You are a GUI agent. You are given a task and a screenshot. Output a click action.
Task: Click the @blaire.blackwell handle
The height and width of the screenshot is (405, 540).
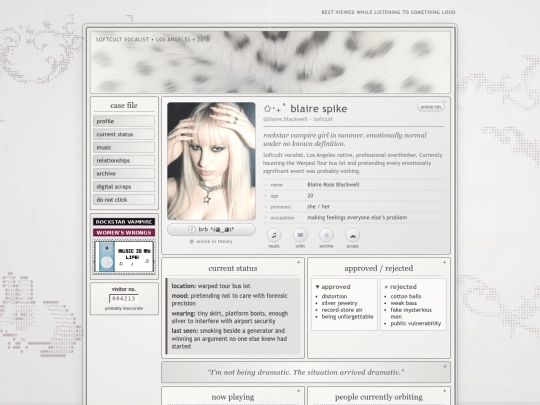pos(285,119)
